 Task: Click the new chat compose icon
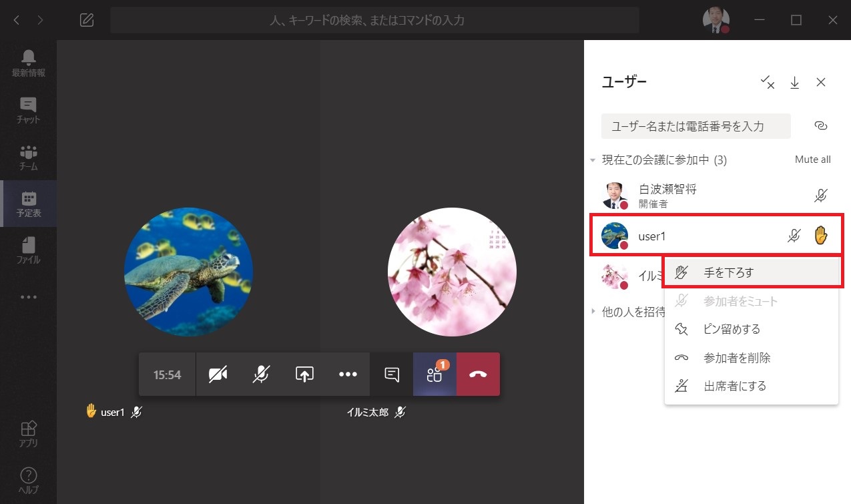[x=86, y=20]
